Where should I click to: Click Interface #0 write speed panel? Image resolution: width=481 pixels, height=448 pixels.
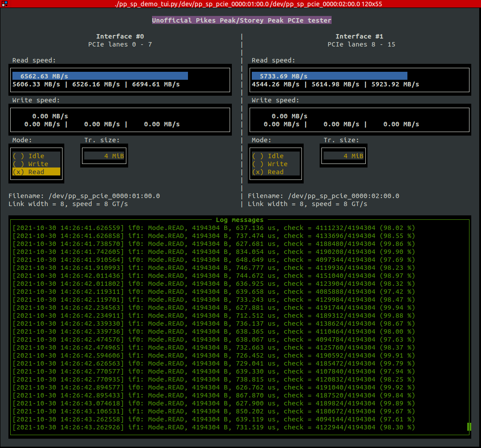(120, 120)
